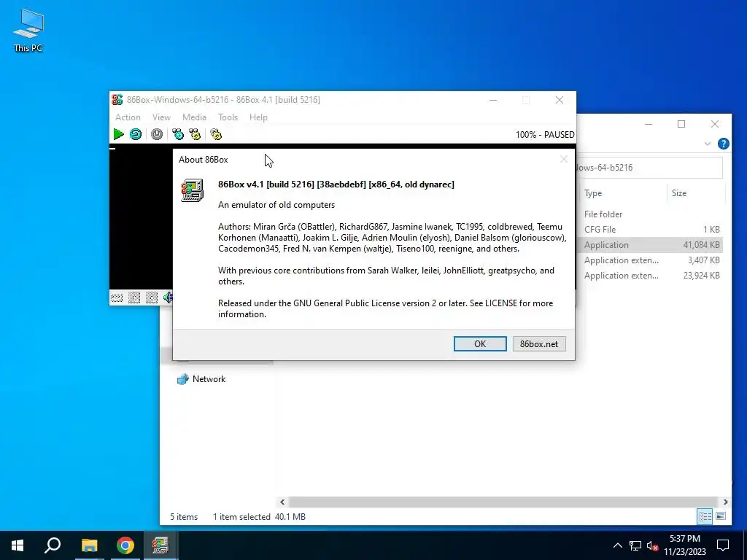Switch to details view in File Explorer
Viewport: 747px width, 560px height.
pos(705,517)
